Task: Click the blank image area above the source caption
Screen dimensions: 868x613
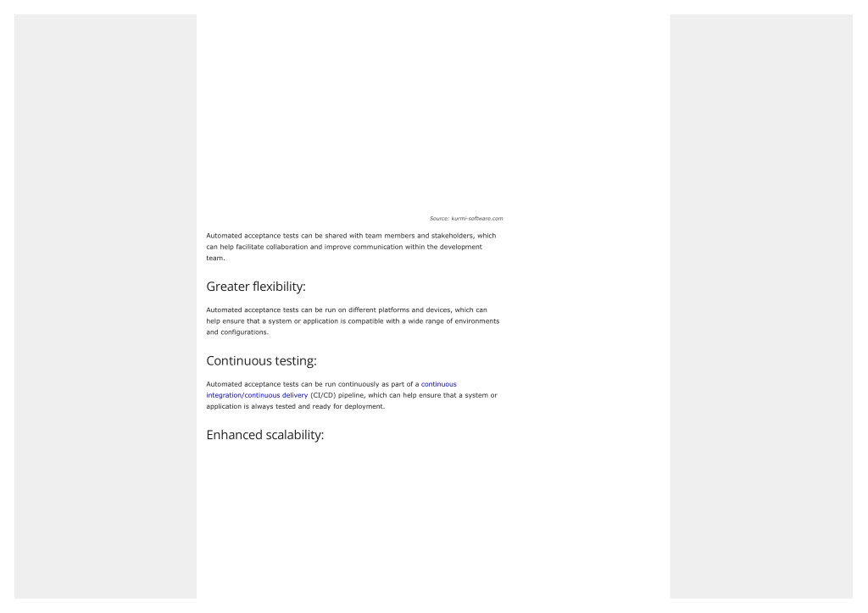Action: [354, 114]
